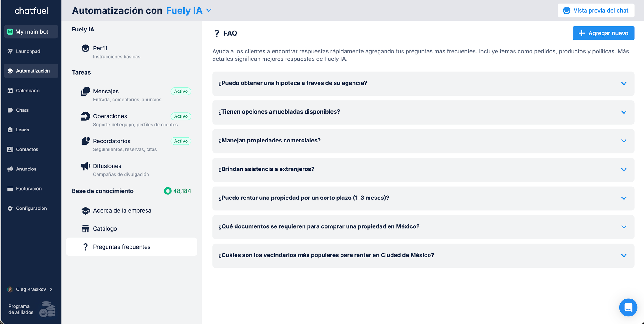Image resolution: width=644 pixels, height=324 pixels.
Task: Click the Catálogo storefront icon
Action: point(85,229)
